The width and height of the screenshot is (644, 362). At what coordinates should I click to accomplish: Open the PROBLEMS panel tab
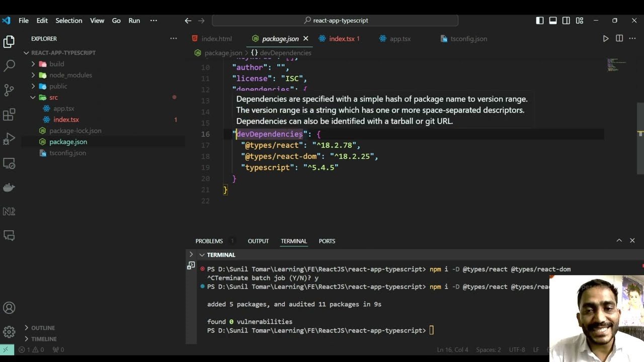point(209,241)
